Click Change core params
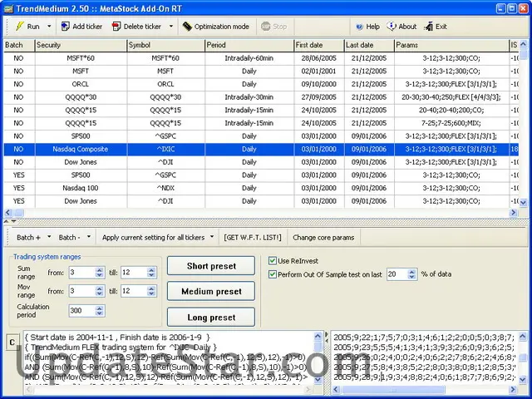This screenshot has height=399, width=532. pos(323,238)
